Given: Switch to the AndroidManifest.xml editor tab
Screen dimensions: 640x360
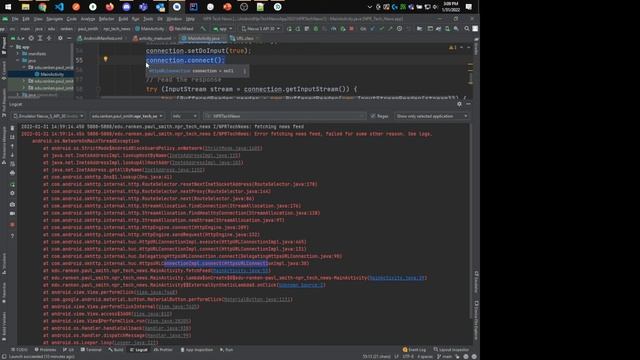Looking at the screenshot, I should click(102, 38).
